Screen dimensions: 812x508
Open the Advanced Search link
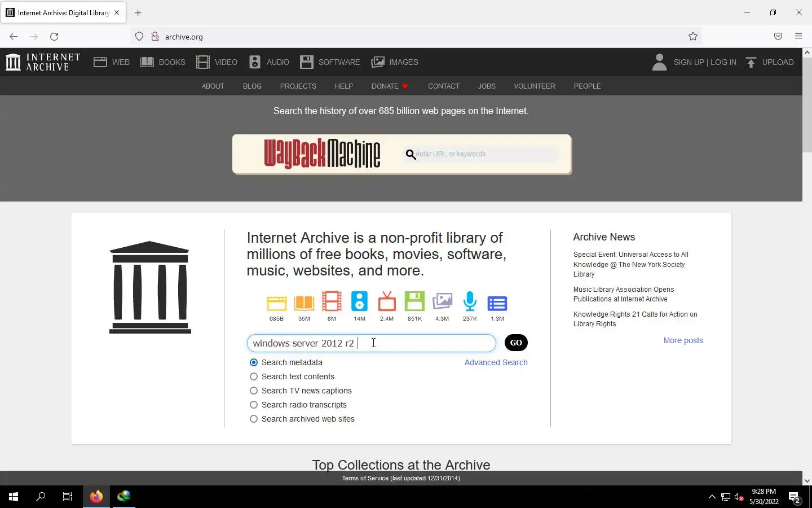(x=496, y=362)
